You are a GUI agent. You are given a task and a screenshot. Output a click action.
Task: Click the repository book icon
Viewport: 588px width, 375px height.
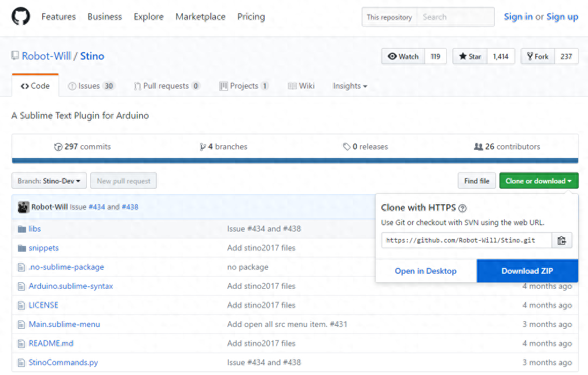pos(15,56)
